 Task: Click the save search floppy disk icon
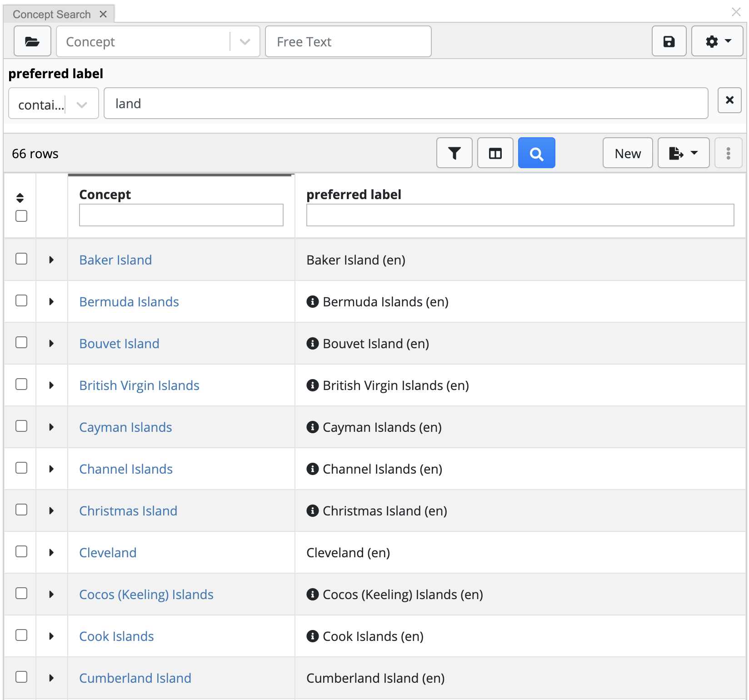point(669,41)
